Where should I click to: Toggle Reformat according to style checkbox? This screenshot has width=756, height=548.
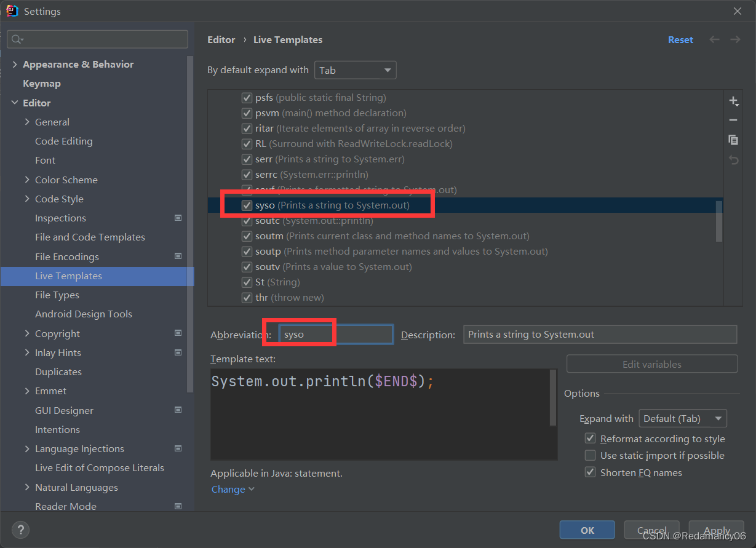pyautogui.click(x=591, y=439)
